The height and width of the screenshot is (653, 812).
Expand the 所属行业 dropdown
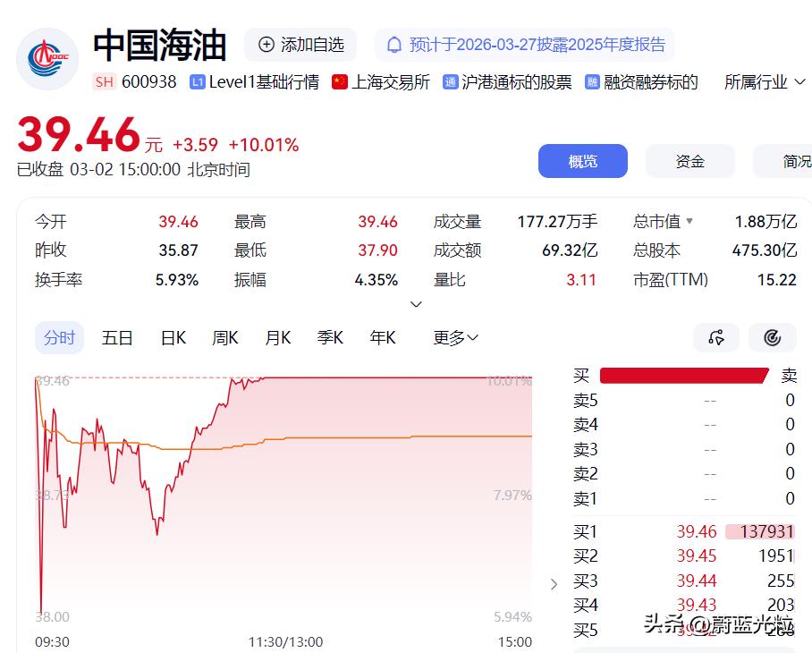(x=765, y=81)
